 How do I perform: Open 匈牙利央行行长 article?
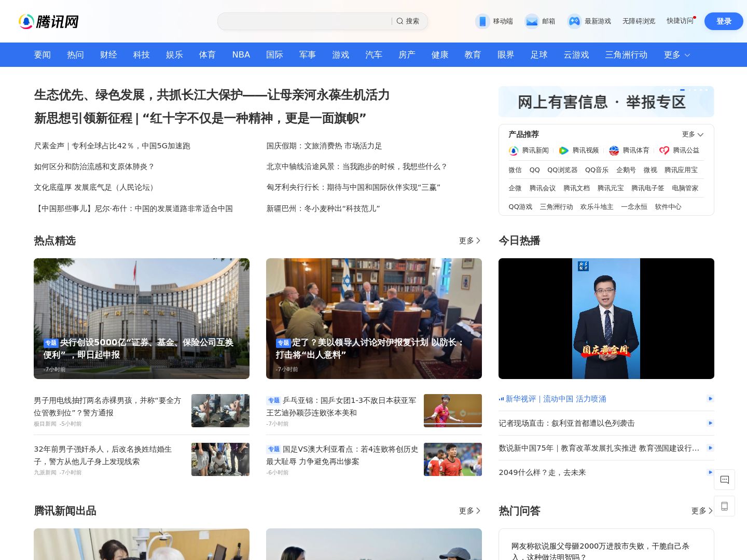(x=353, y=187)
